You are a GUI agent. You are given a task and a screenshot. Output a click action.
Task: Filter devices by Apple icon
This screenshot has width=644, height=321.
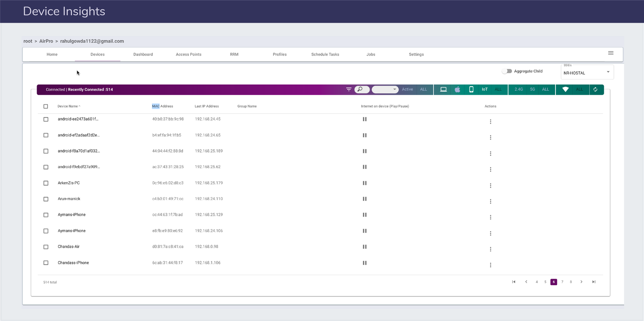point(457,89)
